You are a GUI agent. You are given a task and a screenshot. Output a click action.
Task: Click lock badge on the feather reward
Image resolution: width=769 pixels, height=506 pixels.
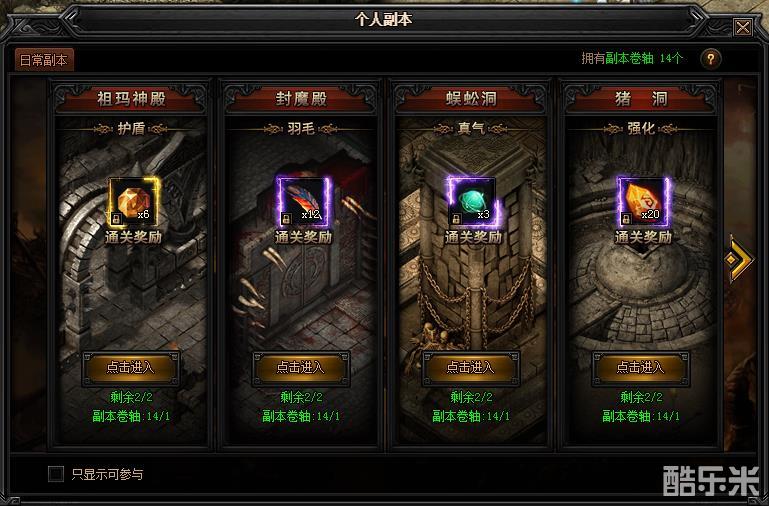pyautogui.click(x=287, y=218)
